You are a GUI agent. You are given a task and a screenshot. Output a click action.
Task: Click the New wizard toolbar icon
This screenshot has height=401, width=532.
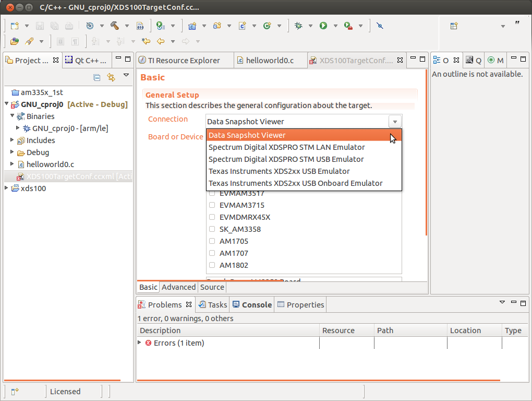point(15,26)
